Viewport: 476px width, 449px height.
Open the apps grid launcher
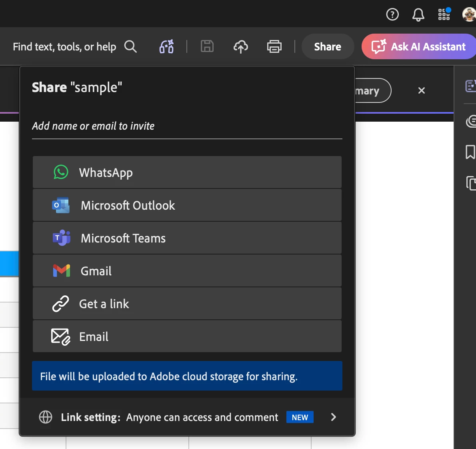444,14
